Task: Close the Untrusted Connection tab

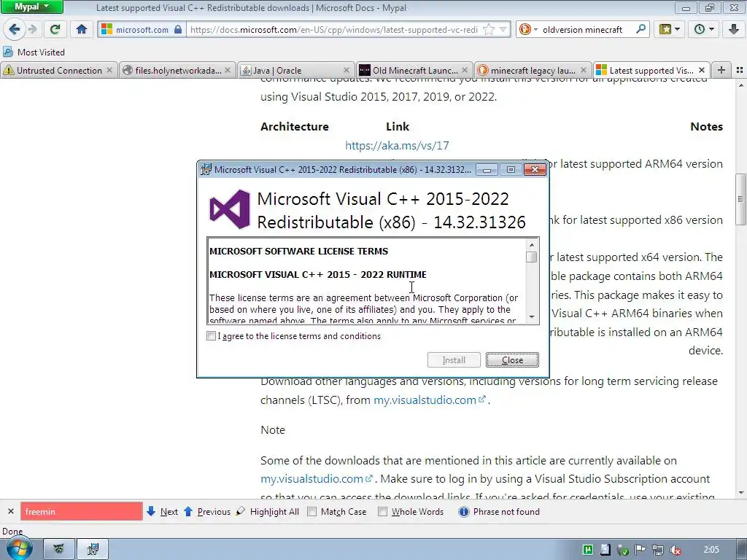Action: pos(109,71)
